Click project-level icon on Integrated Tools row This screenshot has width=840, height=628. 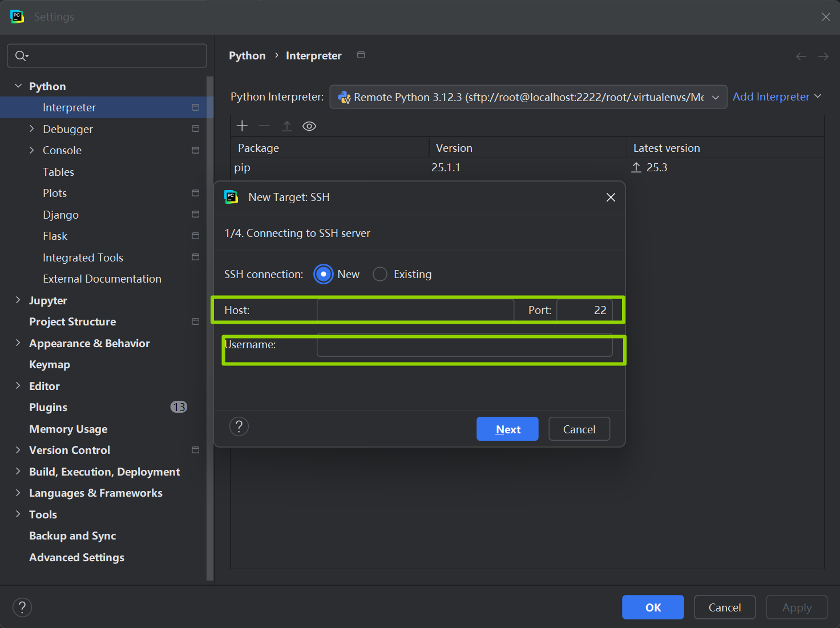coord(195,257)
